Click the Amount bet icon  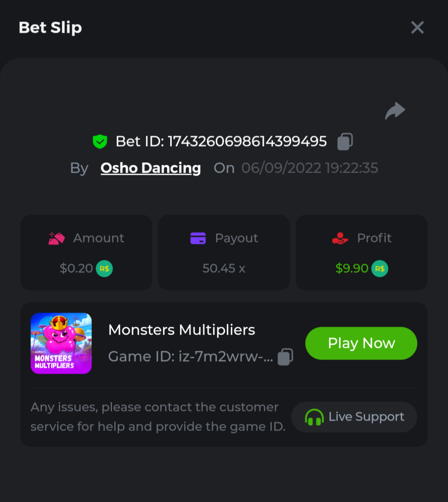[56, 238]
